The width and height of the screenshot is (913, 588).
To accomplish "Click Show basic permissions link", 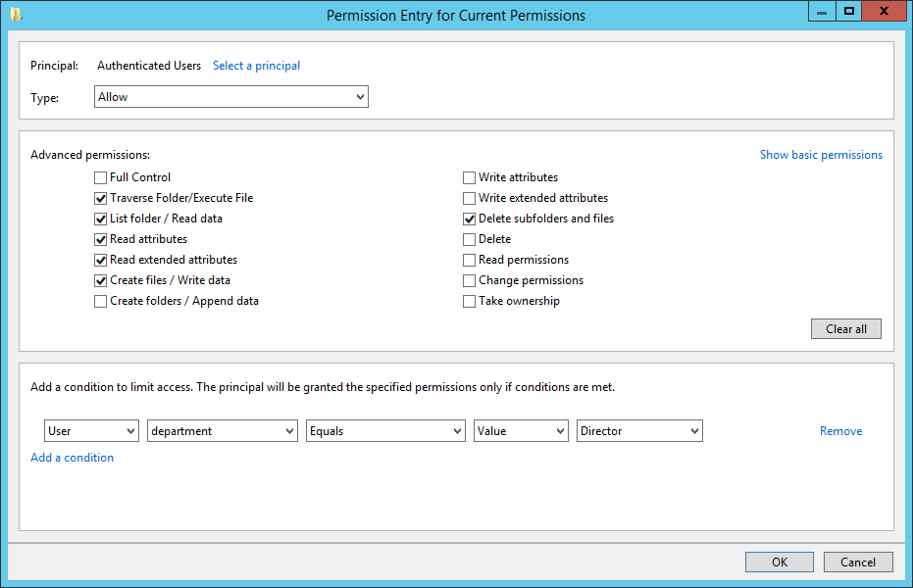I will pyautogui.click(x=821, y=155).
